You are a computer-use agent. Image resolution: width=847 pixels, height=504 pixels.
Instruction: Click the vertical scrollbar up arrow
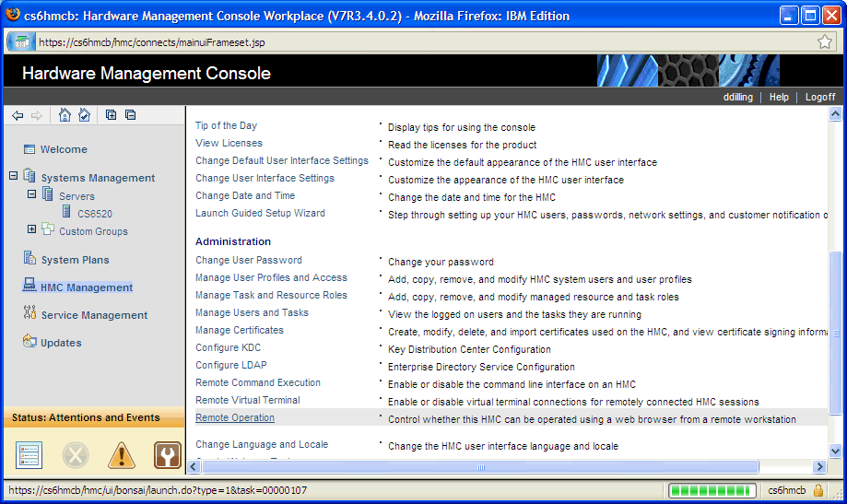835,114
